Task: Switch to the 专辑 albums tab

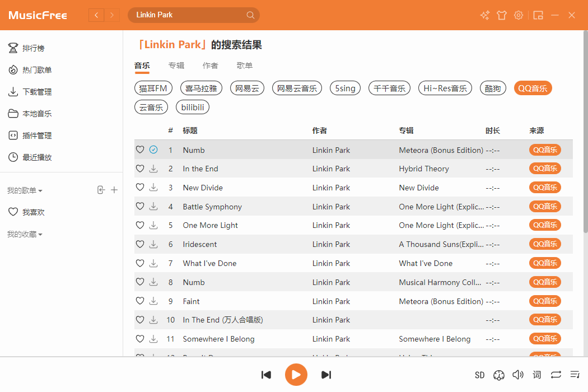Action: coord(176,65)
